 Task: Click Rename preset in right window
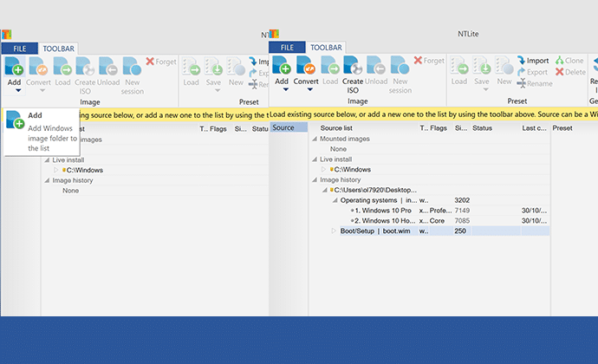(535, 83)
